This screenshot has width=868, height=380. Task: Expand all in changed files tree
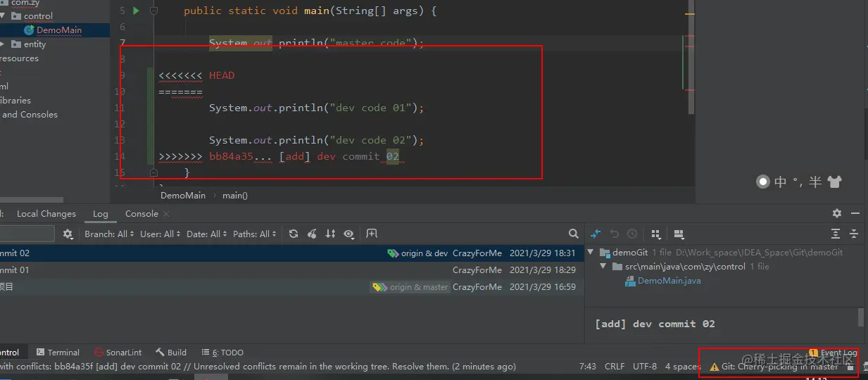click(x=836, y=234)
